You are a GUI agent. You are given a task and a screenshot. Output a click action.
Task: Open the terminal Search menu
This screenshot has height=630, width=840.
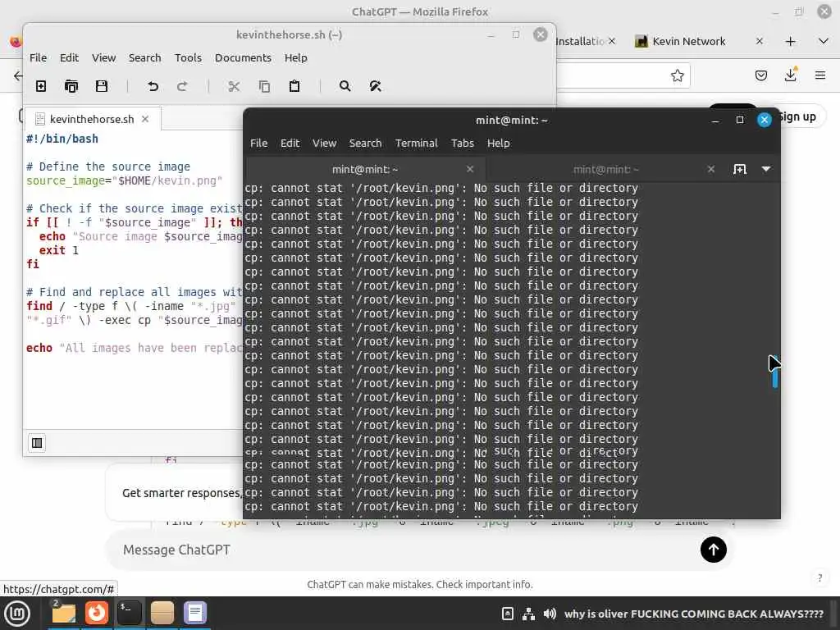(x=365, y=143)
